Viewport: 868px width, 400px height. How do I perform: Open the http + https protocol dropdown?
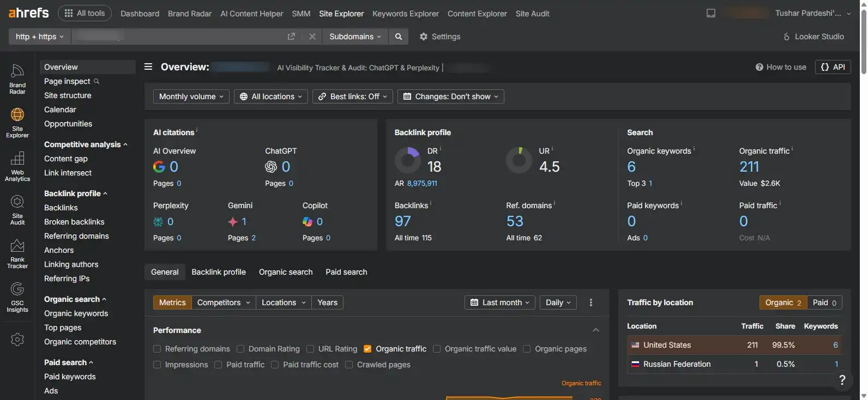point(40,37)
